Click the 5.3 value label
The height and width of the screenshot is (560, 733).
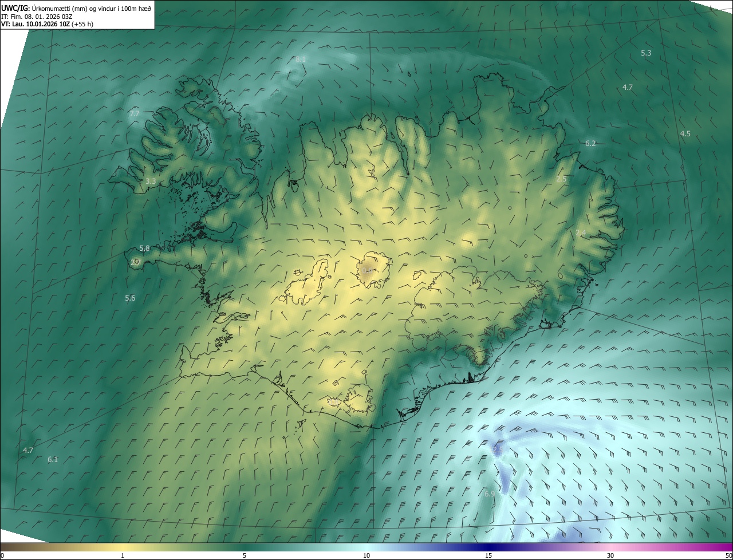click(x=646, y=53)
